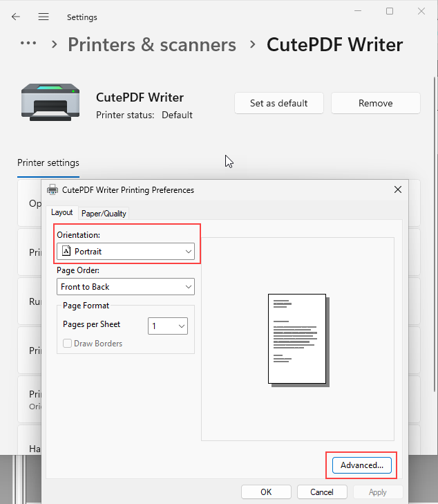
Task: Open the Advanced... options
Action: pyautogui.click(x=361, y=465)
